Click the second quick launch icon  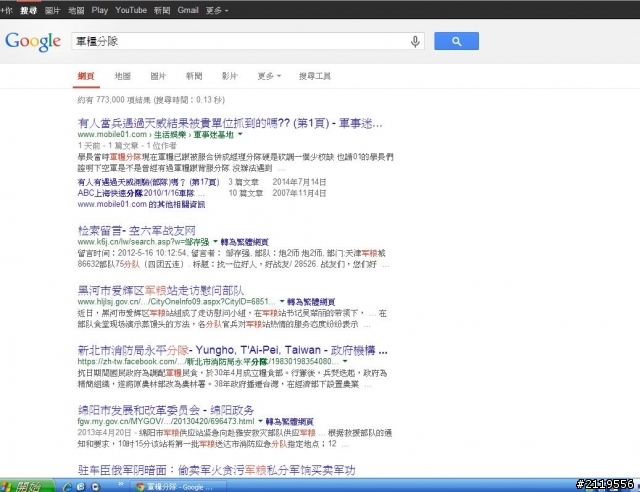[x=81, y=486]
